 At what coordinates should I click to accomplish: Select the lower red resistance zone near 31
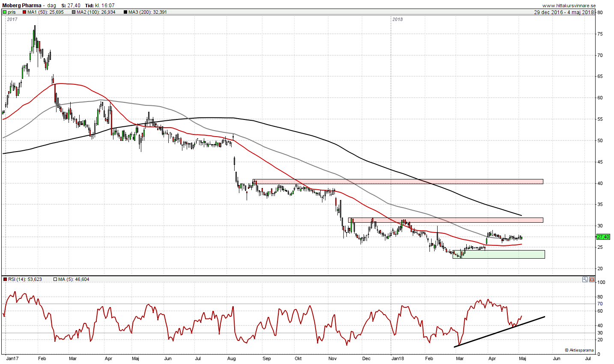point(445,220)
